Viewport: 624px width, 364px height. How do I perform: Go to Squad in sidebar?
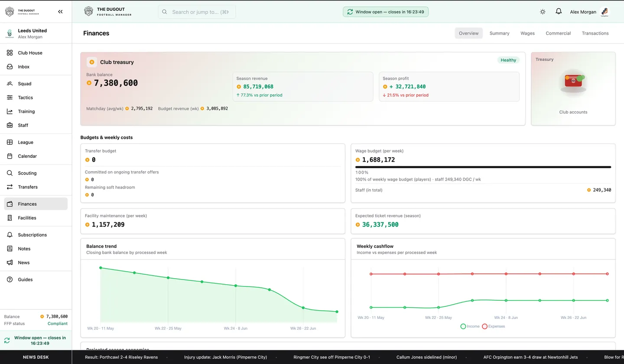[36, 84]
